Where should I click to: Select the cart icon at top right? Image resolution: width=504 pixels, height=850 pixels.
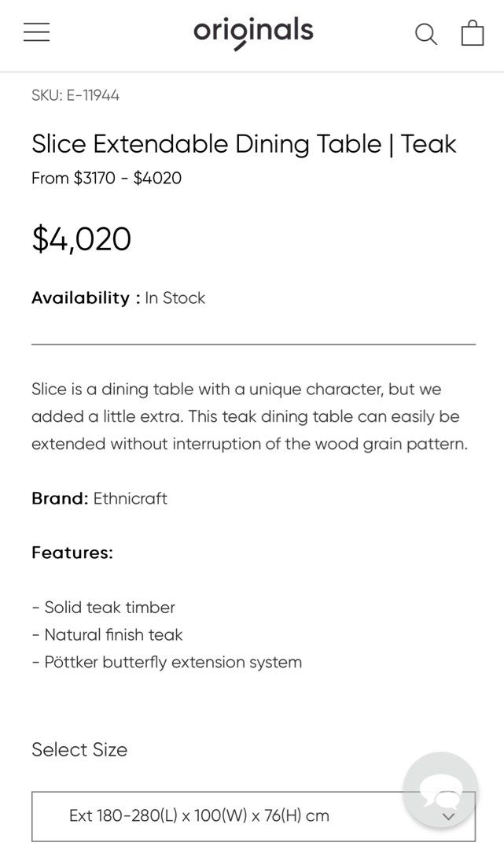472,33
